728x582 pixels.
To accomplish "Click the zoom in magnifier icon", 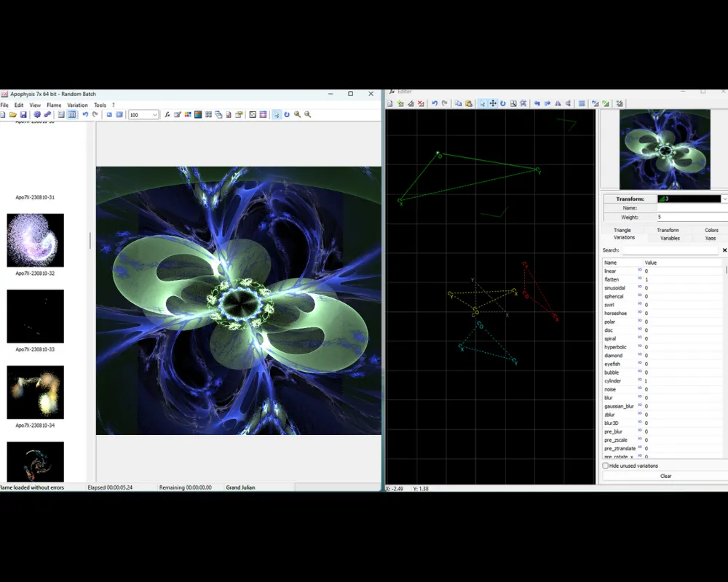I will click(x=297, y=115).
